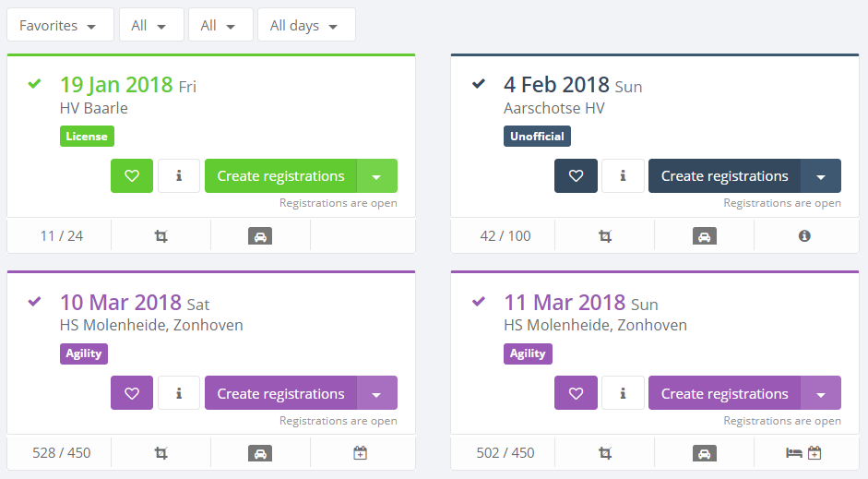Open the Favorites filter dropdown
868x479 pixels.
(x=59, y=26)
